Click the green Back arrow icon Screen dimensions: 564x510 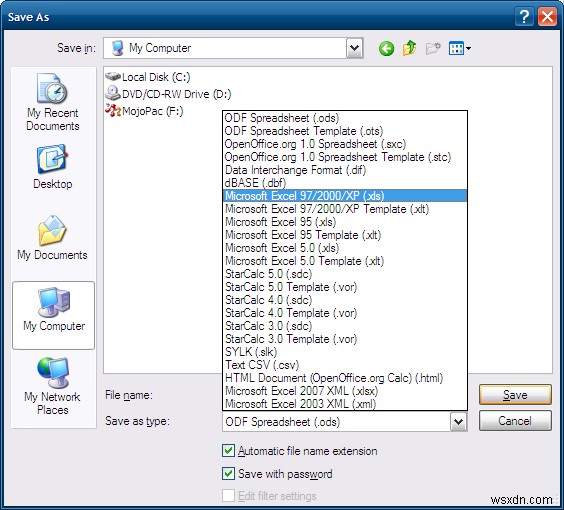386,48
